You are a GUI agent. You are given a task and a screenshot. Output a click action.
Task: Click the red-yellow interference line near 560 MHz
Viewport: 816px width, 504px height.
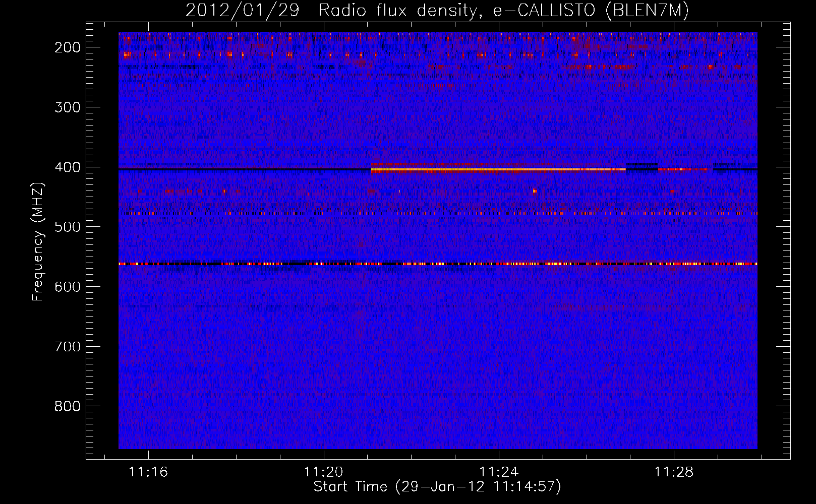438,264
